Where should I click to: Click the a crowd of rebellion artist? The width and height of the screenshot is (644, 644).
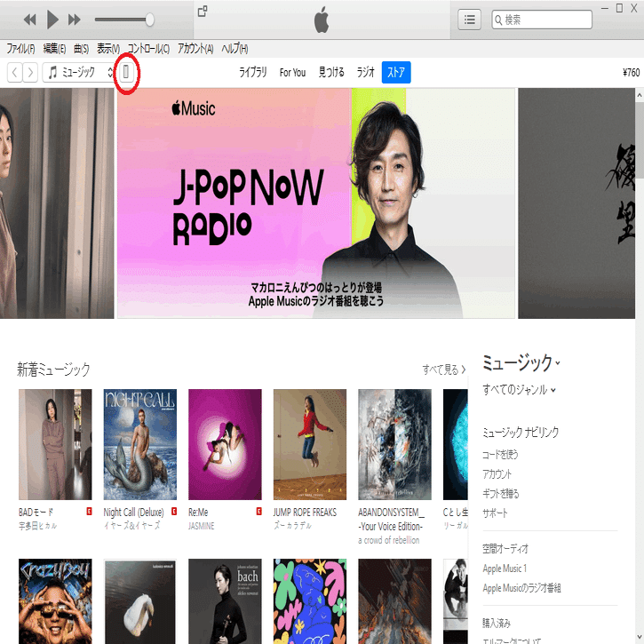[x=388, y=540]
